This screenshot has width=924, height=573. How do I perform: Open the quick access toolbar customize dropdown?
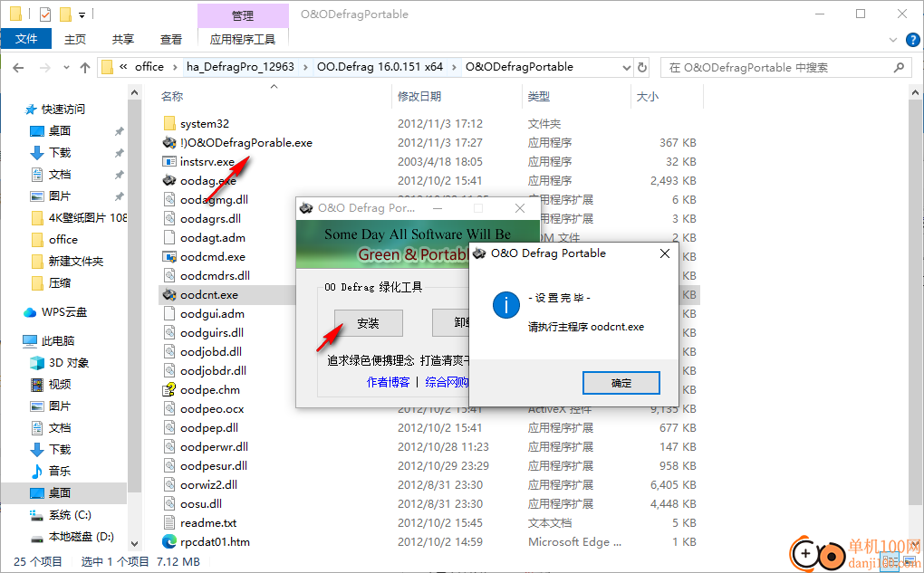[82, 14]
